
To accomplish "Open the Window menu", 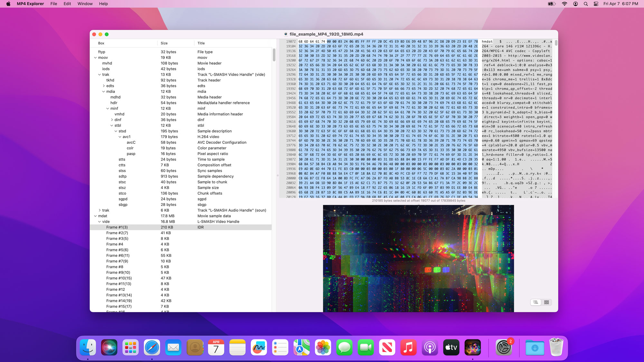I will coord(85,4).
